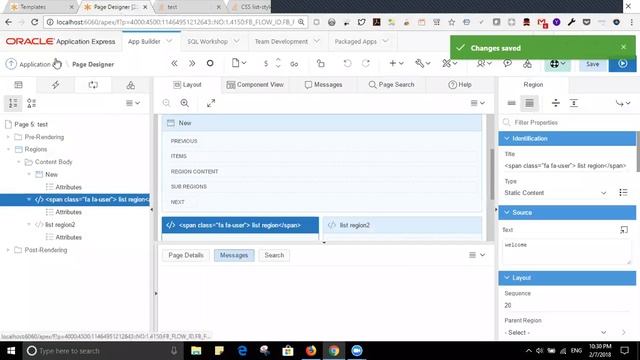Switch to the Page Search tab

391,84
